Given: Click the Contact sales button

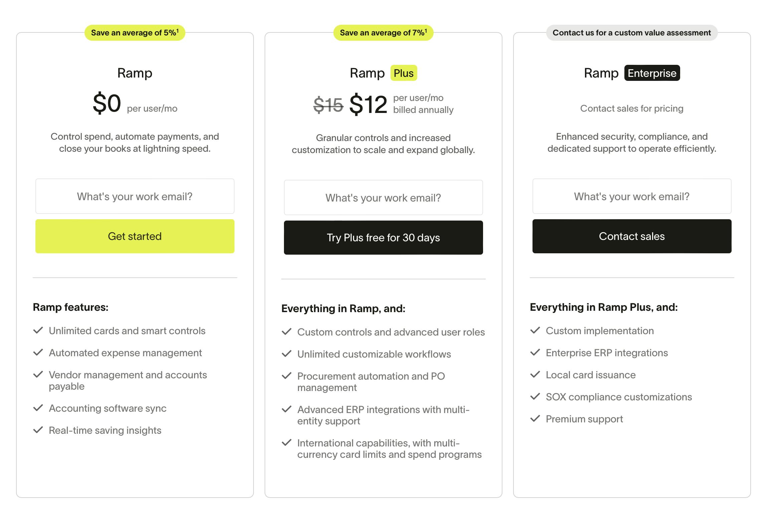Looking at the screenshot, I should tap(632, 236).
